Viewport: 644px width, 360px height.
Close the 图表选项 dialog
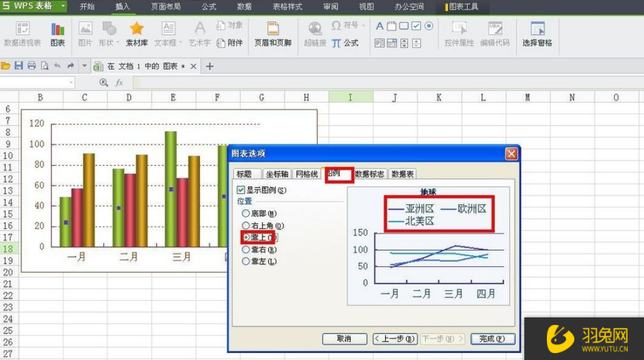511,154
